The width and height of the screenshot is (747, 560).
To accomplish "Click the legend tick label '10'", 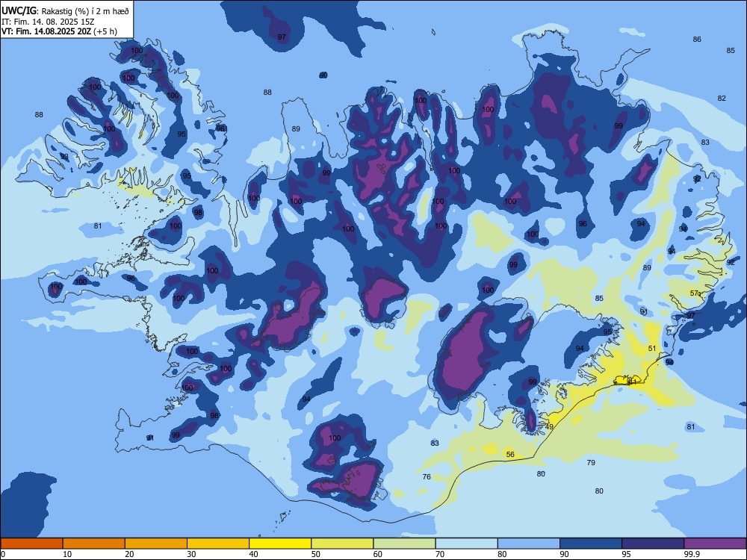I will [x=67, y=554].
